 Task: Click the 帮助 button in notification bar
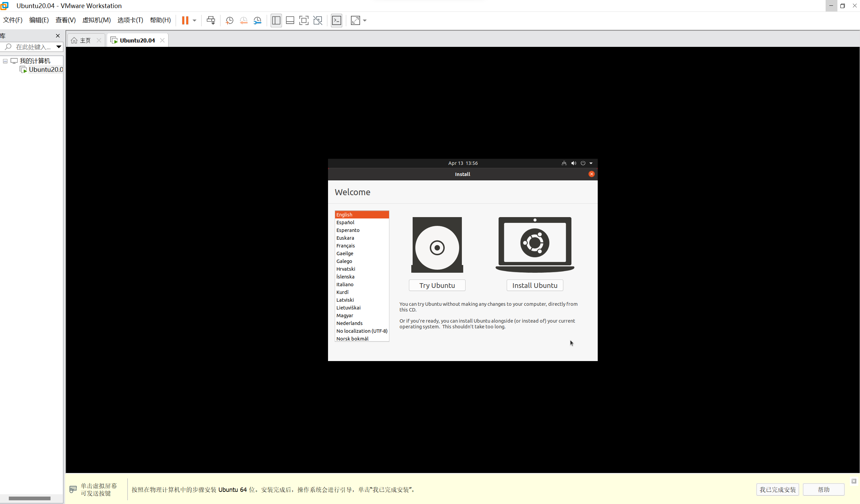(824, 490)
